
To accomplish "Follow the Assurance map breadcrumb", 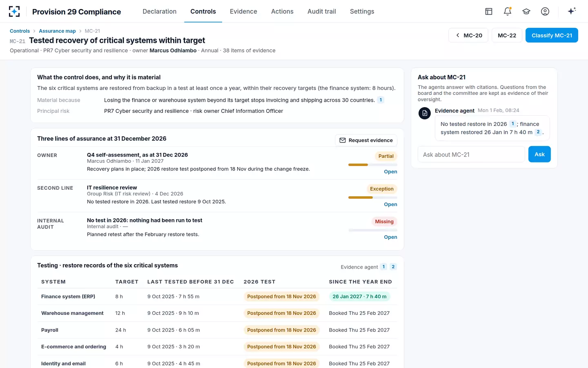I will (57, 31).
